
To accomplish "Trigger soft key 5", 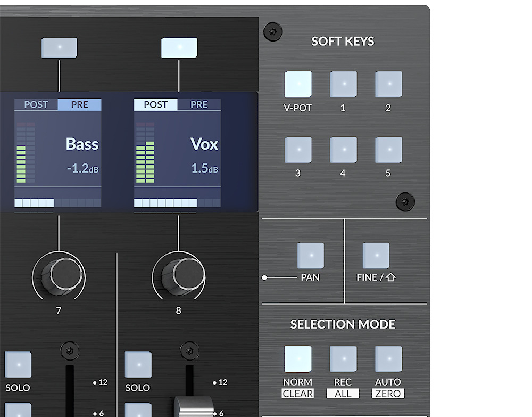I will pos(388,150).
